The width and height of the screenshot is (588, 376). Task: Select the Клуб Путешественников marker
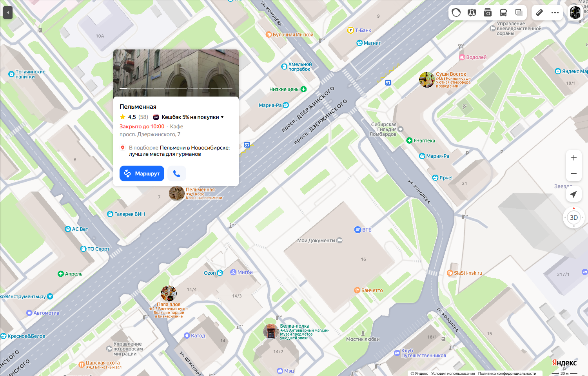click(x=397, y=353)
